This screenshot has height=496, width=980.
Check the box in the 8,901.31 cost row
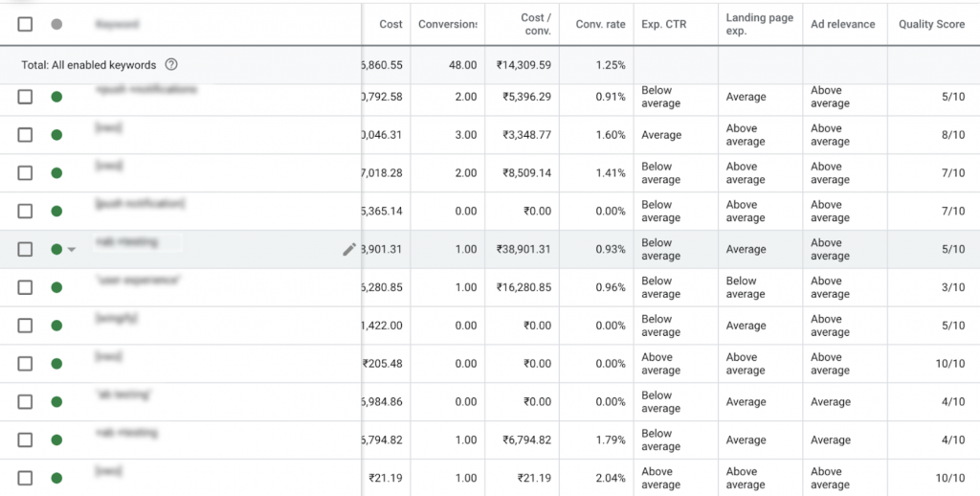[x=25, y=250]
